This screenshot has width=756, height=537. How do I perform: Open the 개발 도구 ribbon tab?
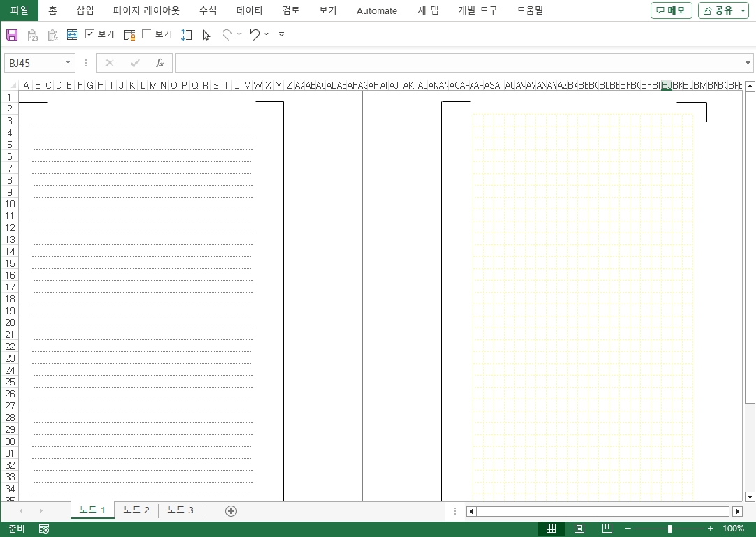pyautogui.click(x=477, y=10)
